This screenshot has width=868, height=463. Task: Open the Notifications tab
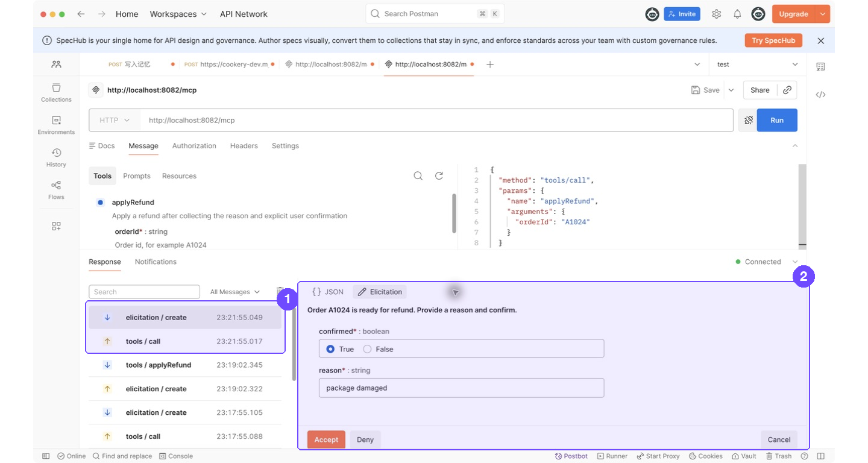156,262
